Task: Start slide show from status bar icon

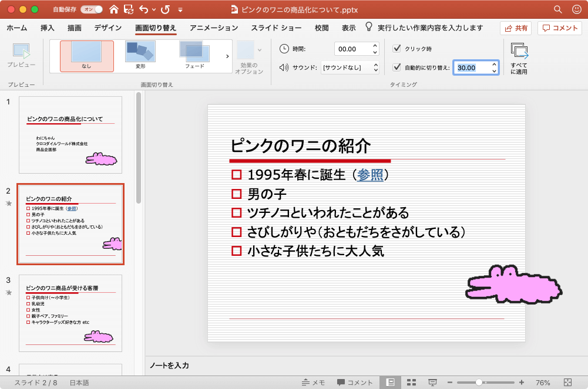Action: (x=432, y=383)
